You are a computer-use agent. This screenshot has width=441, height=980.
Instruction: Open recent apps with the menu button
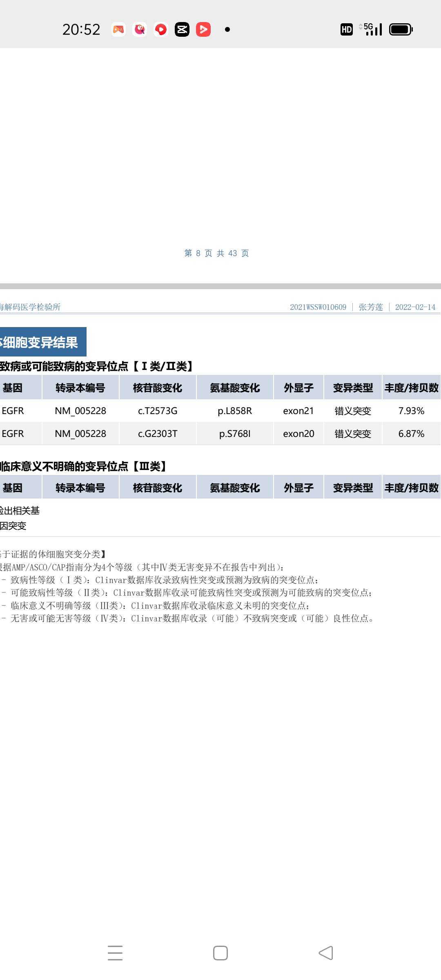tap(115, 953)
